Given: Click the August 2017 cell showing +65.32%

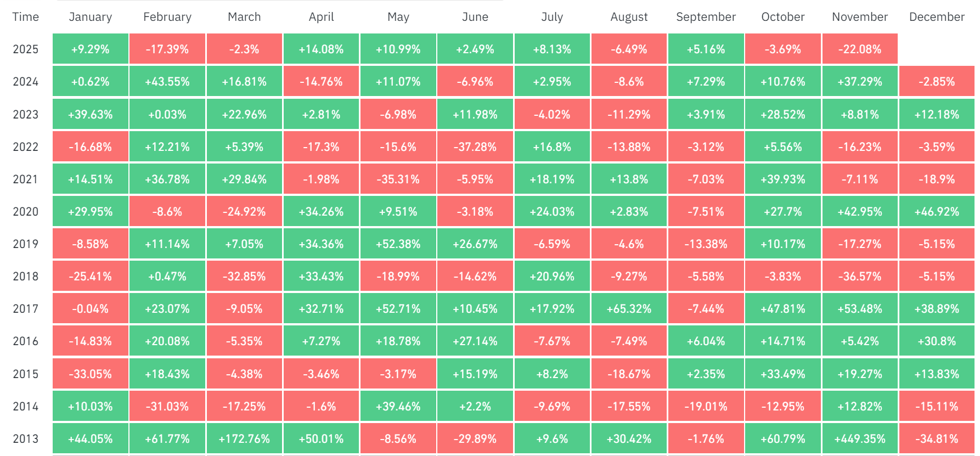Looking at the screenshot, I should coord(629,309).
